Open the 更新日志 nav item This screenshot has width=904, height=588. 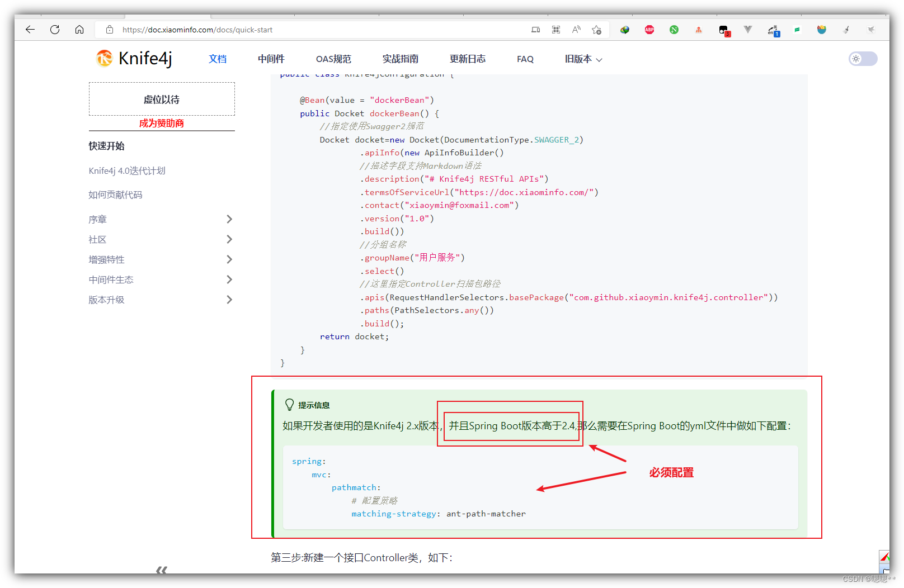tap(468, 59)
